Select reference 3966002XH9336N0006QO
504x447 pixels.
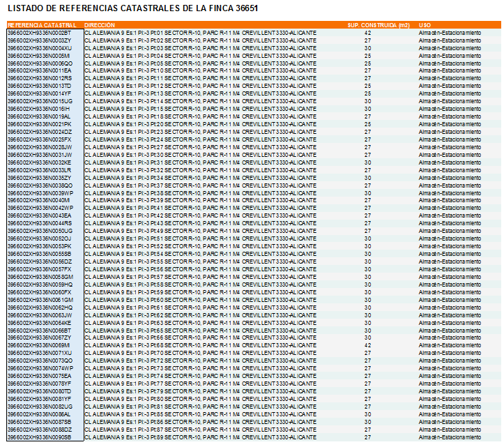pyautogui.click(x=40, y=63)
